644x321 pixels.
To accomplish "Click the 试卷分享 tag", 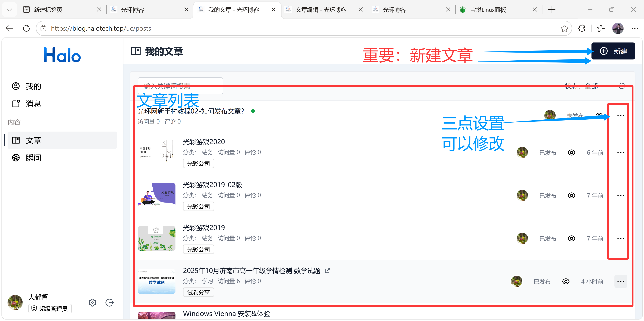I will point(199,292).
